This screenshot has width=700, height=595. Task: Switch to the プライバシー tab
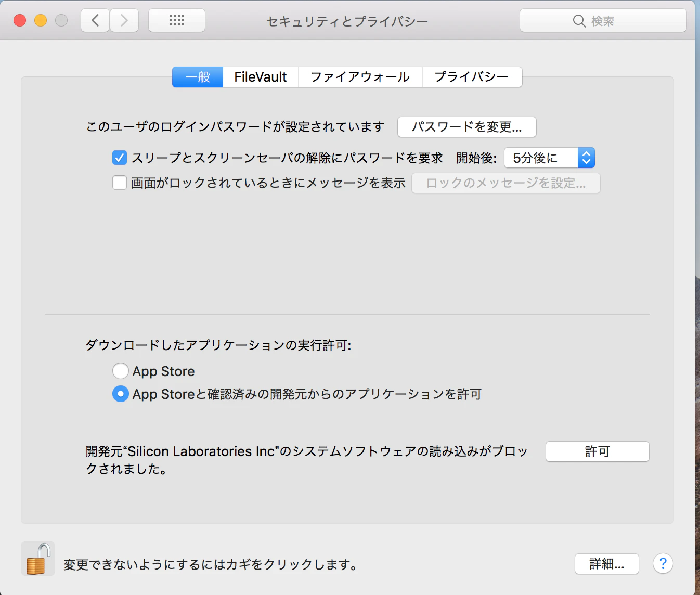[x=472, y=76]
